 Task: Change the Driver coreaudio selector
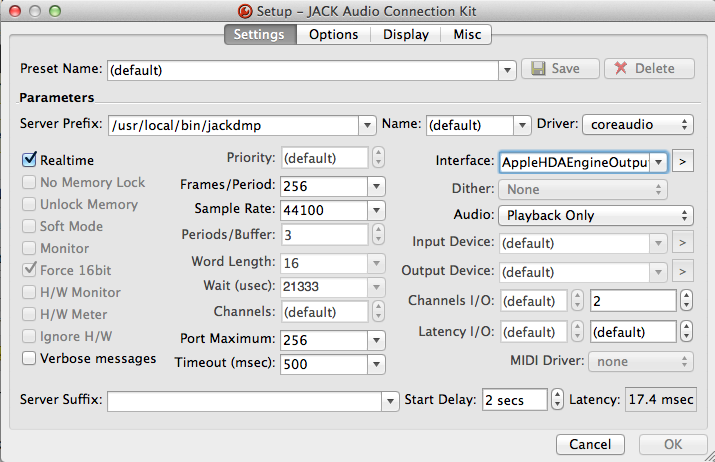638,125
